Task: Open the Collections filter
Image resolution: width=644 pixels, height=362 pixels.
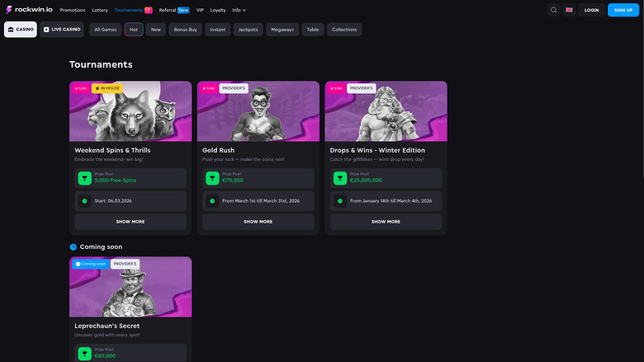Action: 344,30
